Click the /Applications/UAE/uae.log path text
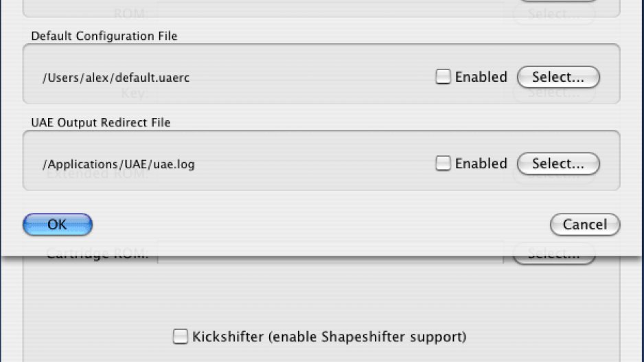644x362 pixels. pos(119,164)
